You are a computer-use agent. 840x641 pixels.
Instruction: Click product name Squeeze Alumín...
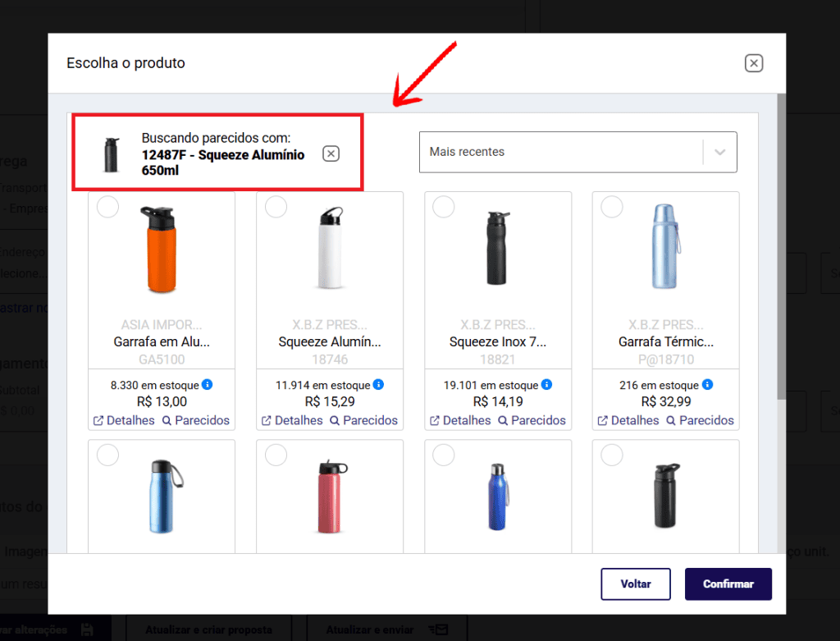[x=330, y=342]
